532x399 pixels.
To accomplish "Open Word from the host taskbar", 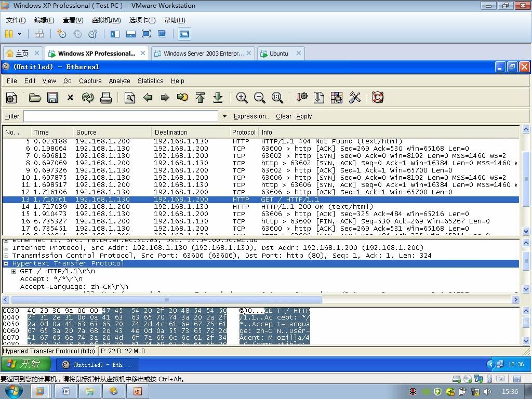I will point(65,392).
